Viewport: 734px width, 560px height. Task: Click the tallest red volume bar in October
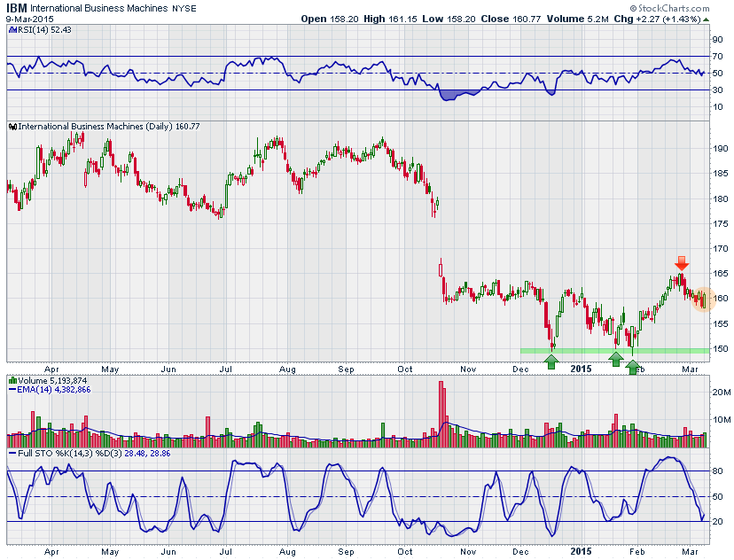pos(441,415)
